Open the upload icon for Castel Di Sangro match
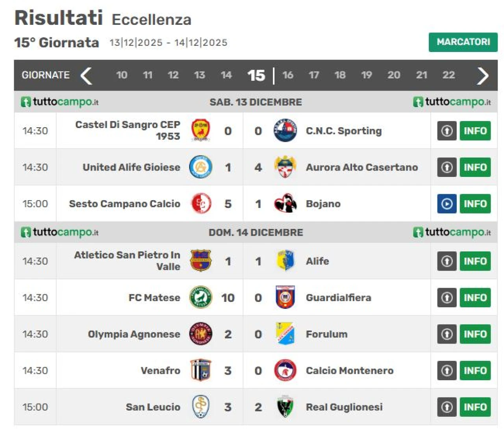This screenshot has height=433, width=504. coord(447,131)
